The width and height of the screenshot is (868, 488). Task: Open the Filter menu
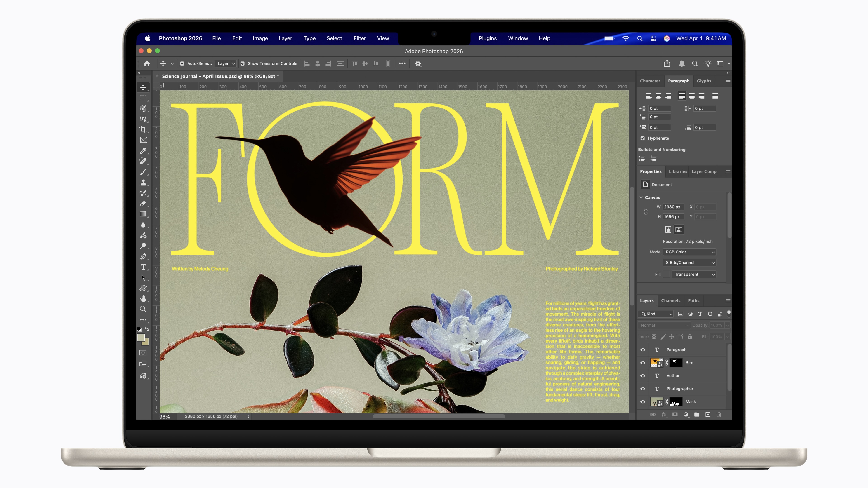point(359,38)
